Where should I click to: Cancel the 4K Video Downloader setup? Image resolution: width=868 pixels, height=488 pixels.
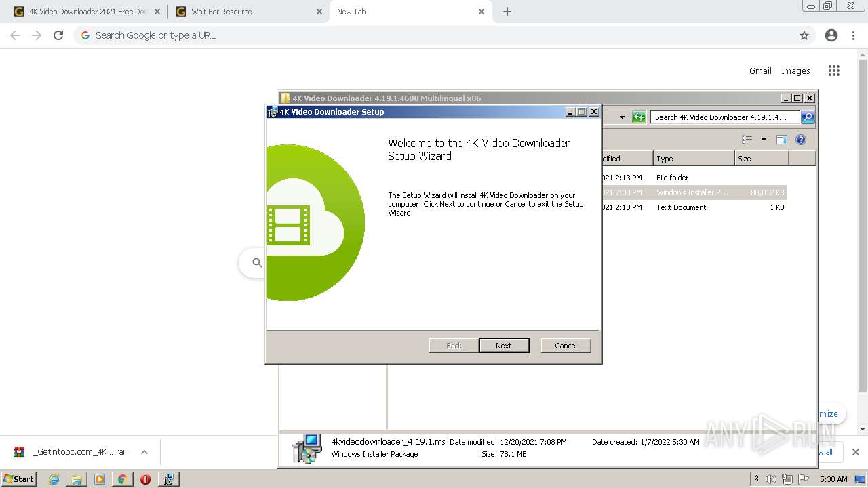click(566, 346)
